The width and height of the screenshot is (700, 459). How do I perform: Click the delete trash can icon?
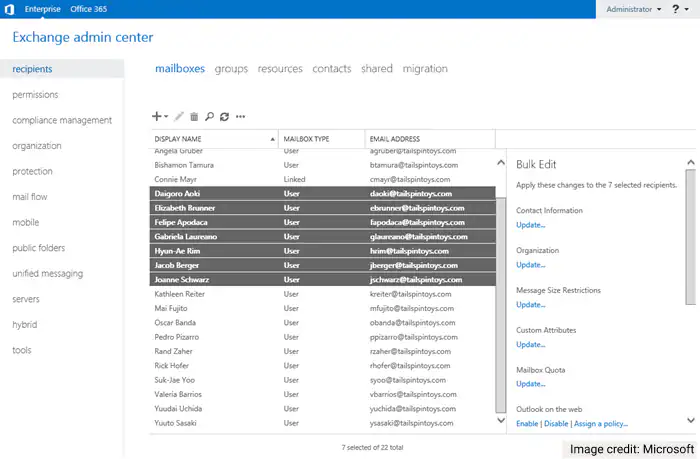(x=194, y=117)
